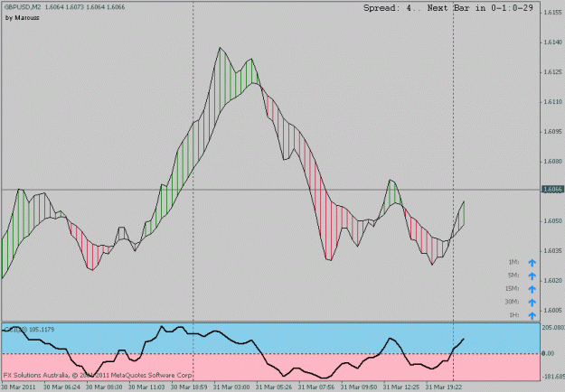Click the current price tag 1.6066

coord(552,190)
